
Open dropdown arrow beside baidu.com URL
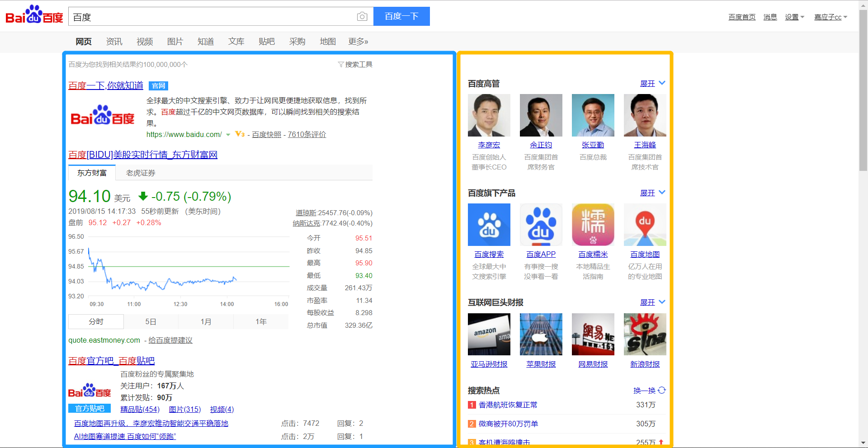tap(228, 135)
